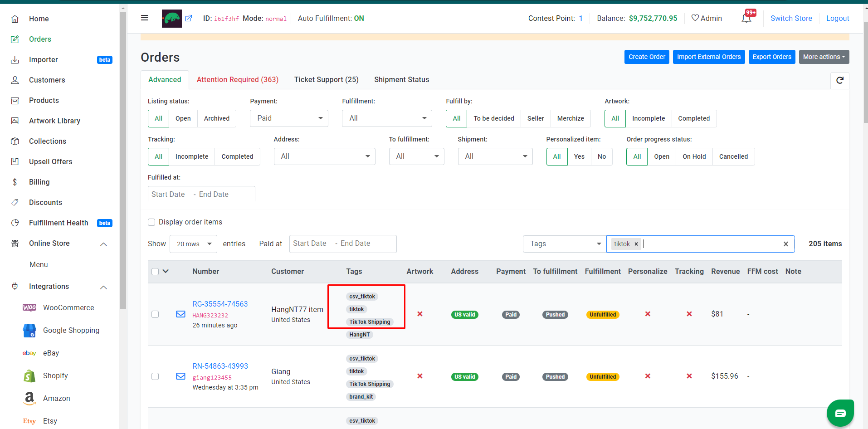Open the Tags search type dropdown
Image resolution: width=868 pixels, height=429 pixels.
click(x=564, y=244)
